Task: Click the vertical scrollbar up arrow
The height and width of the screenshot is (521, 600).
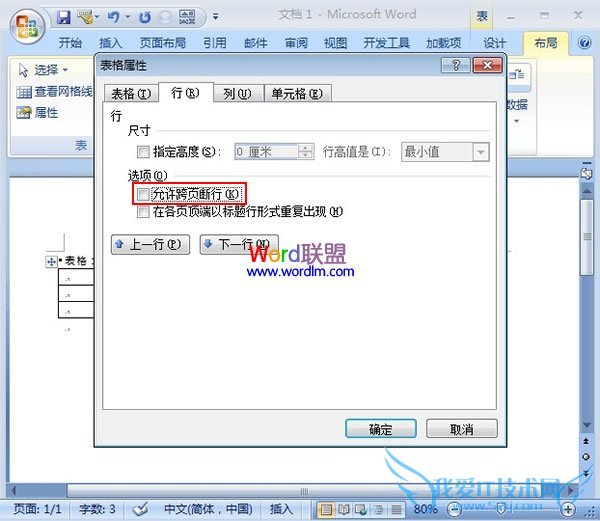Action: click(586, 190)
